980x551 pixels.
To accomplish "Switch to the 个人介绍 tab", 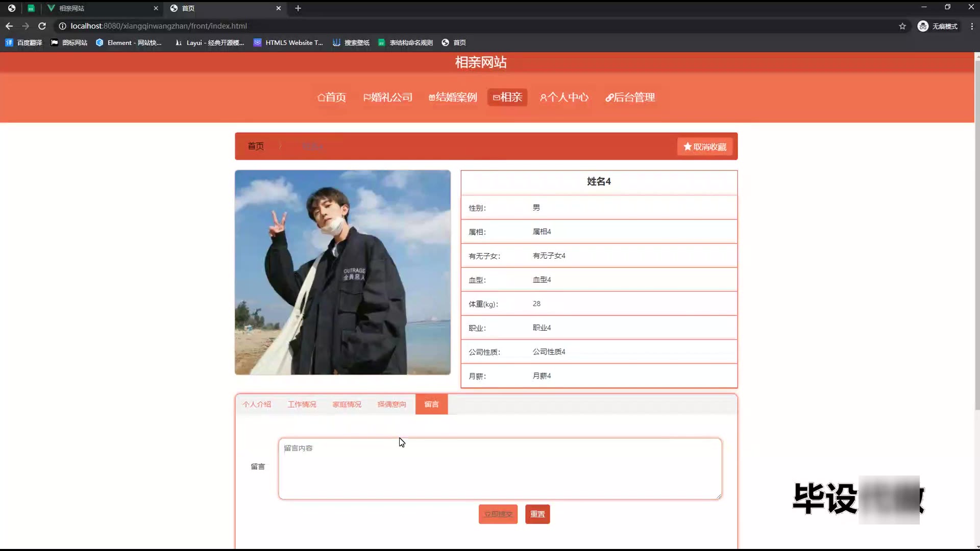I will click(257, 405).
